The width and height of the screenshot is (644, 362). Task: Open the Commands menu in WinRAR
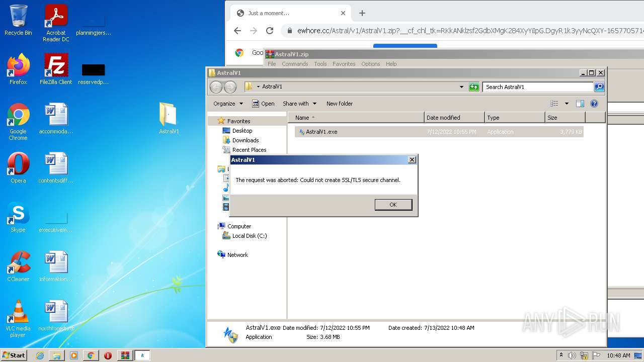coord(295,64)
